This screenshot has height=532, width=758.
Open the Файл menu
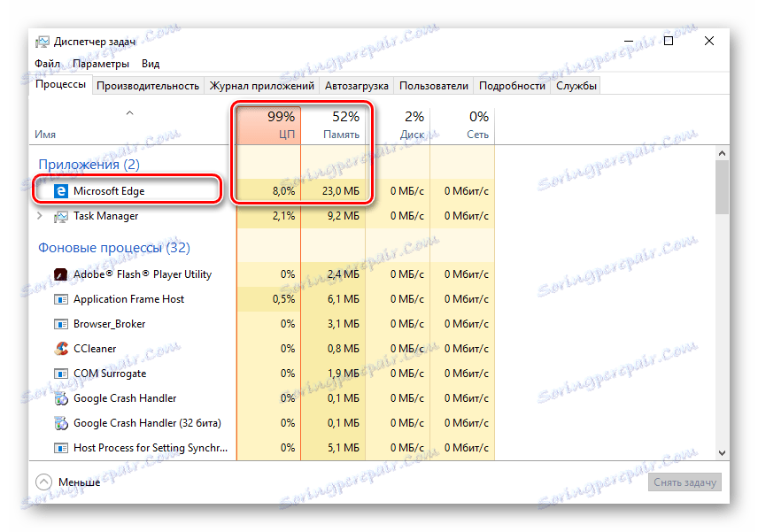click(47, 64)
